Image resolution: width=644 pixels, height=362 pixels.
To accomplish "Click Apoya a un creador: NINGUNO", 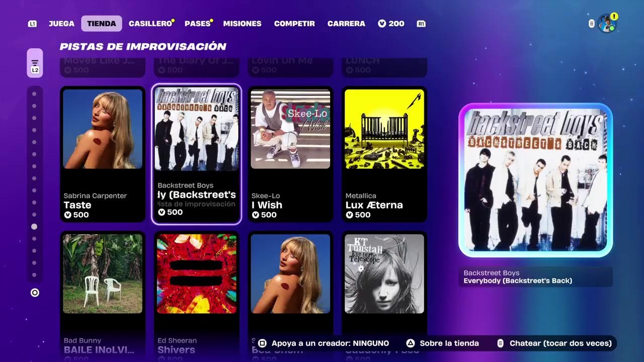I will coord(330,343).
